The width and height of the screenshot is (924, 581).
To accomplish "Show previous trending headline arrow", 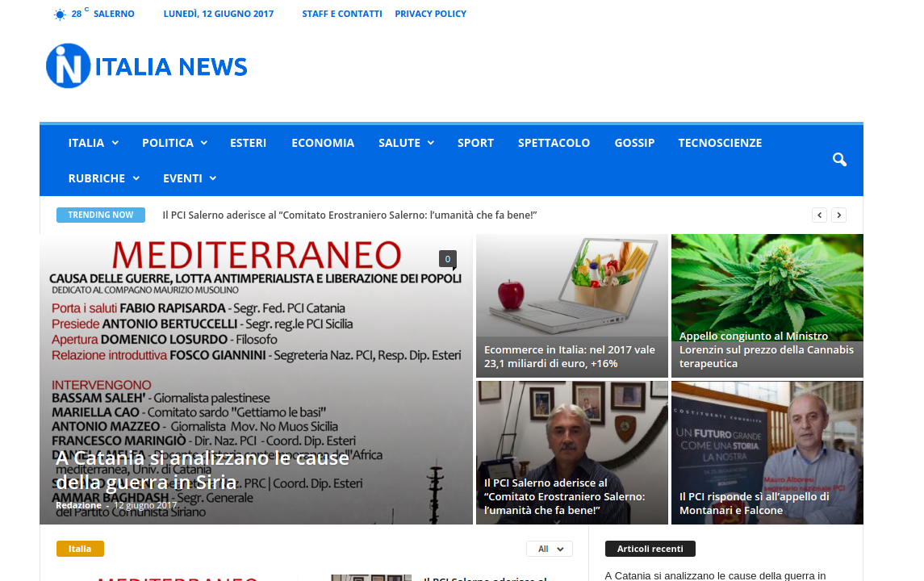I will 819,215.
